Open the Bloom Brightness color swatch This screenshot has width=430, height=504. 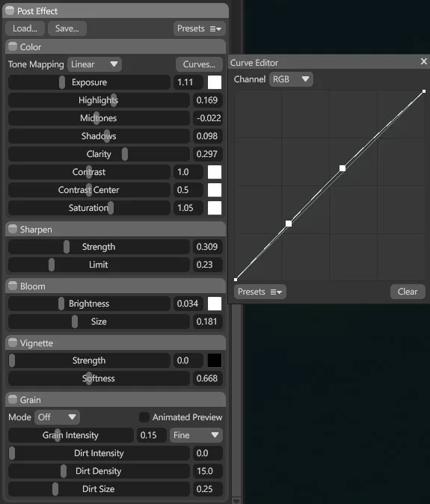pyautogui.click(x=215, y=304)
